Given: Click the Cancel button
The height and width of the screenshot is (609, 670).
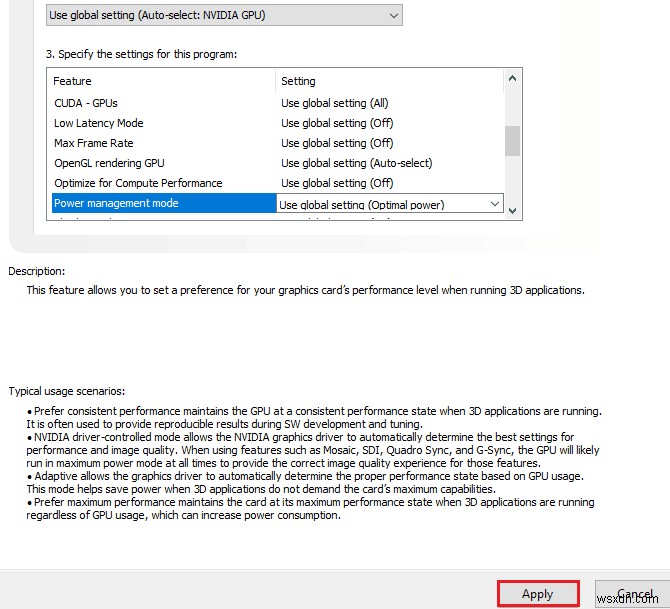Looking at the screenshot, I should click(x=633, y=594).
